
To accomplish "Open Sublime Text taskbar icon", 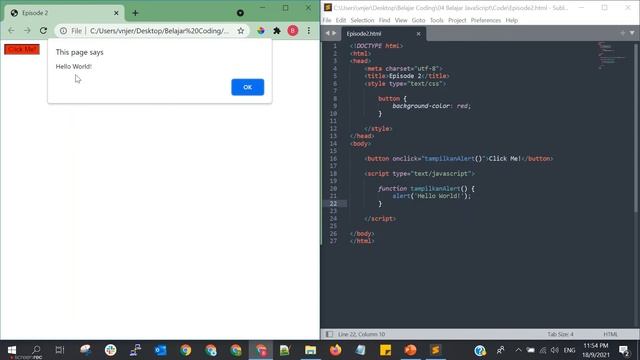I will point(436,350).
